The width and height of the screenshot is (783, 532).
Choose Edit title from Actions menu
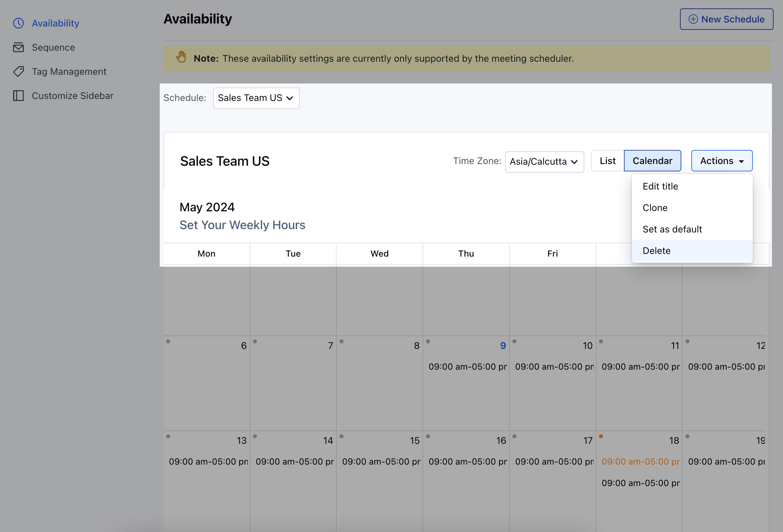click(x=692, y=186)
